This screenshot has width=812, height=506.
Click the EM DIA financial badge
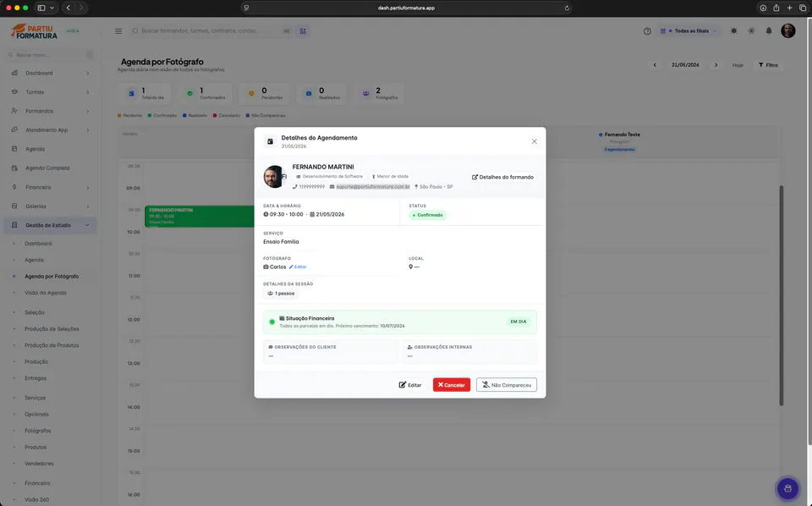(x=518, y=322)
